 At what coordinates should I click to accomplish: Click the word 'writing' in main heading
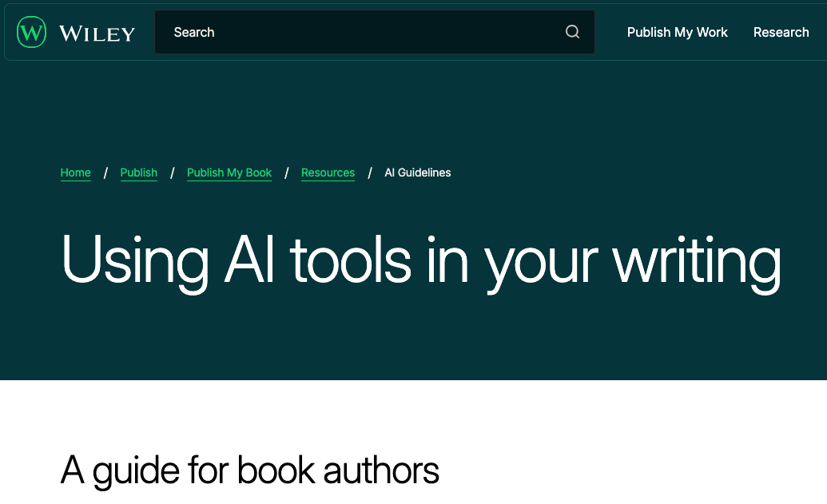[x=696, y=261]
